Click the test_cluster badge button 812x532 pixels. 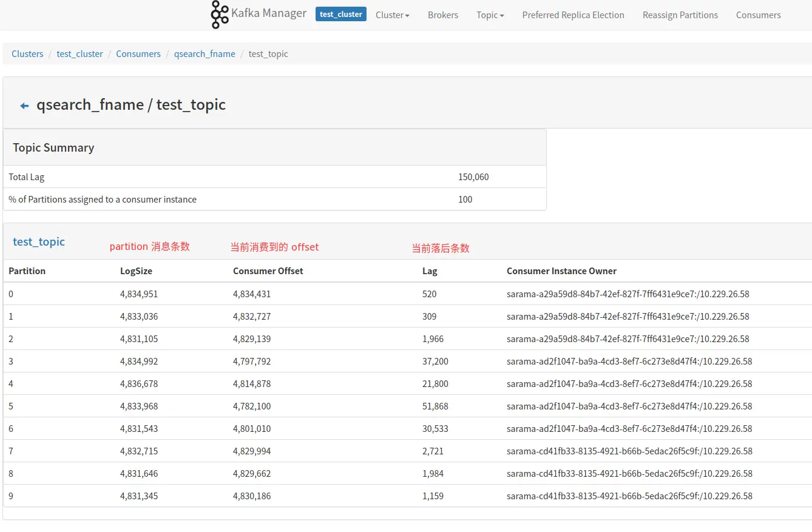point(340,14)
